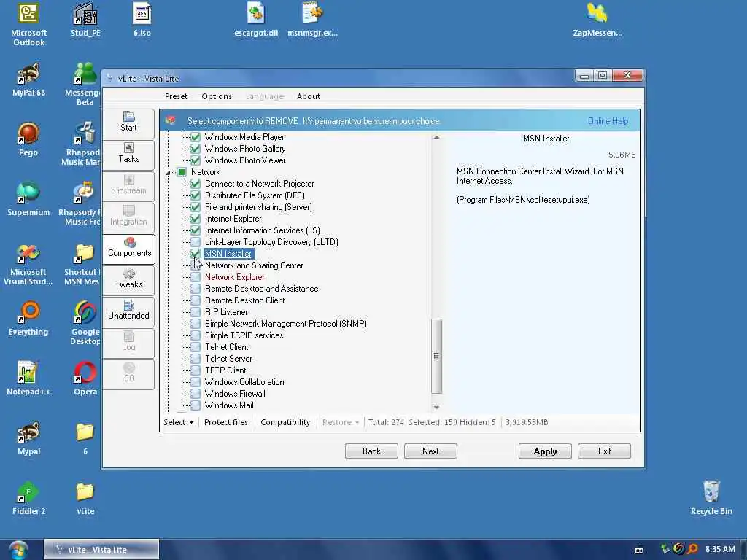Select Google Desktop shortcut
This screenshot has width=747, height=560.
(85, 323)
